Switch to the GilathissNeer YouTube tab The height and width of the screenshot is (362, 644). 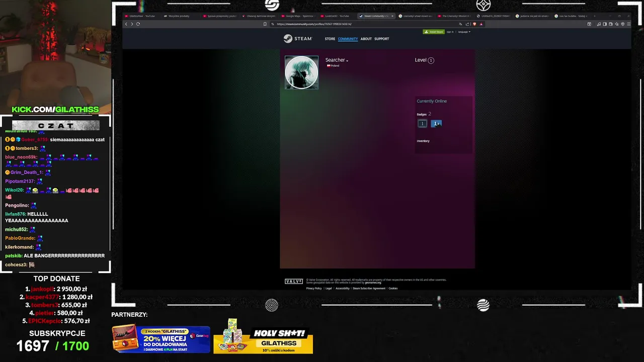[142, 16]
